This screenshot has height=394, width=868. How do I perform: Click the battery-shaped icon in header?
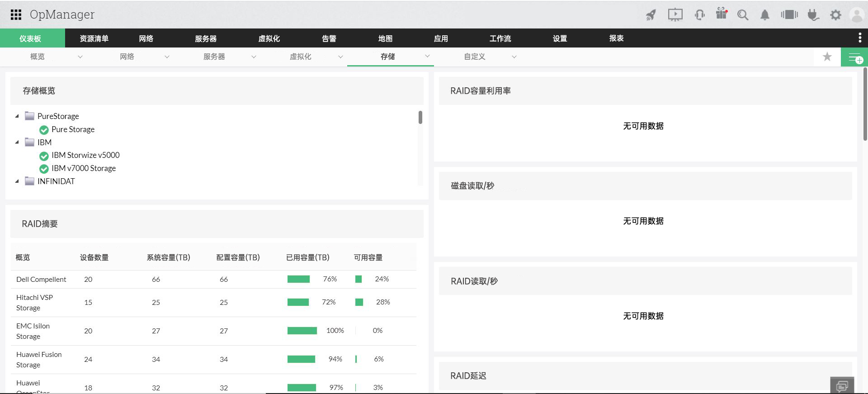click(x=789, y=15)
